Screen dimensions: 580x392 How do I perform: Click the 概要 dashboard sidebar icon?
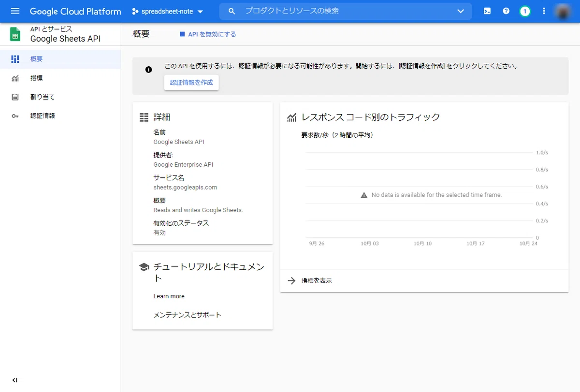15,59
